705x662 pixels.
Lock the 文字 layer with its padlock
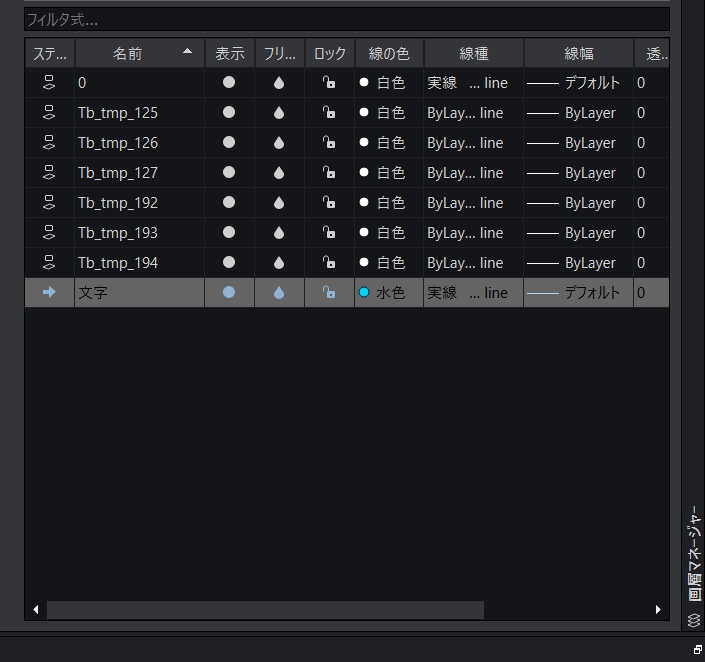(x=329, y=292)
